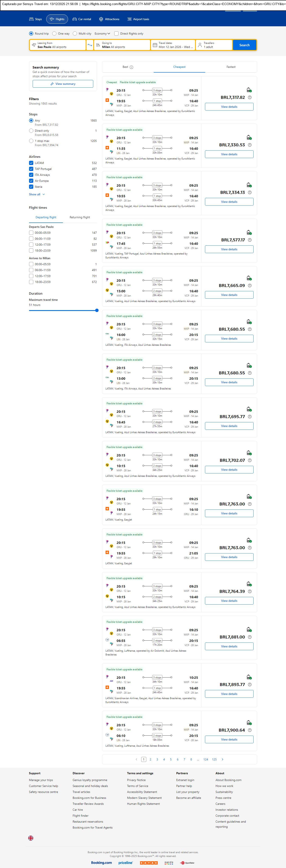Click the Maximum travel time slider handle
The width and height of the screenshot is (286, 868).
click(97, 310)
